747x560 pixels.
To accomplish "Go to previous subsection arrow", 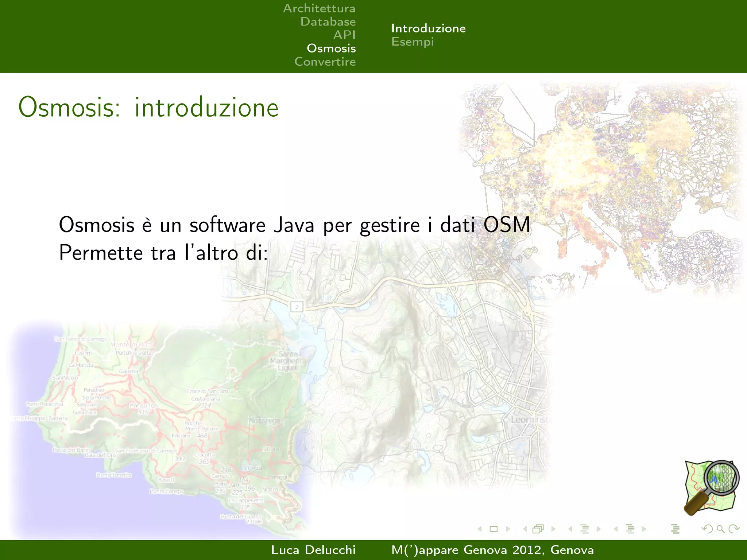I will tap(570, 529).
